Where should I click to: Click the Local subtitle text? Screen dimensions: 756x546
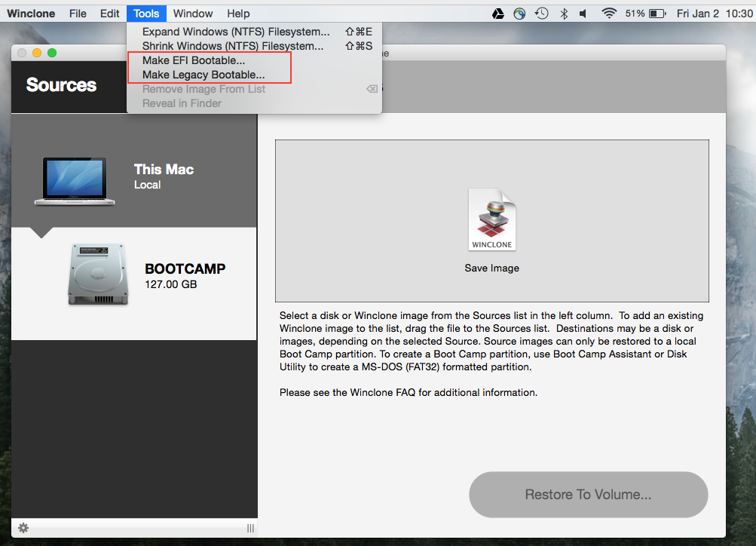click(x=147, y=185)
